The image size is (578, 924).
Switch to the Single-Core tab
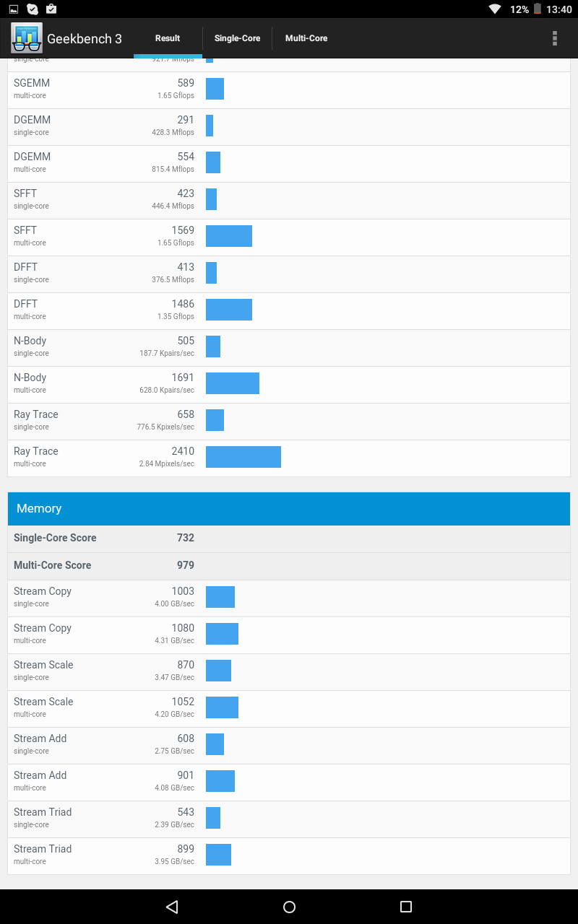click(x=237, y=38)
